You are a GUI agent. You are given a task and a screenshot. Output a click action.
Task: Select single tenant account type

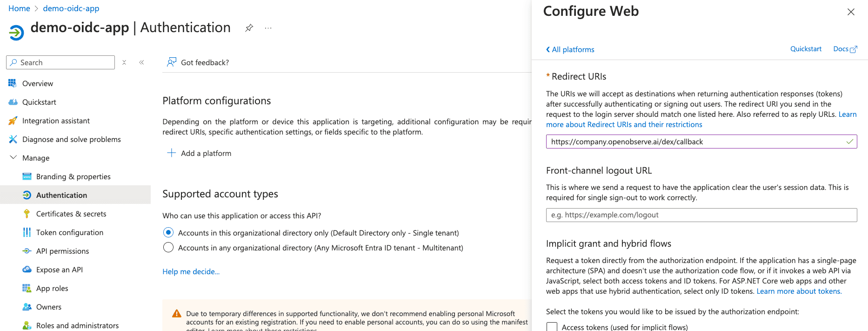click(x=168, y=232)
